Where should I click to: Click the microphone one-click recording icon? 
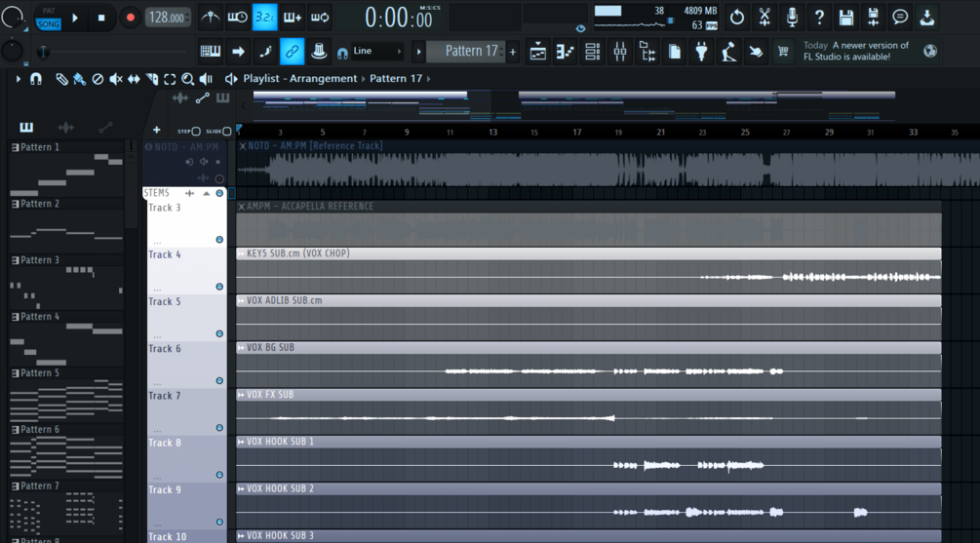792,18
